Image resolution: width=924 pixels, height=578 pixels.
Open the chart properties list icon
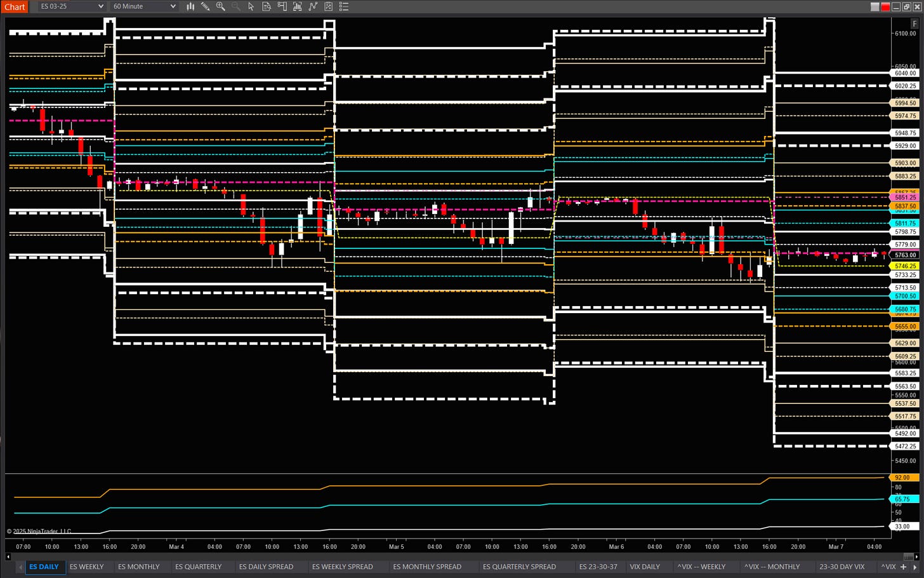(x=343, y=6)
